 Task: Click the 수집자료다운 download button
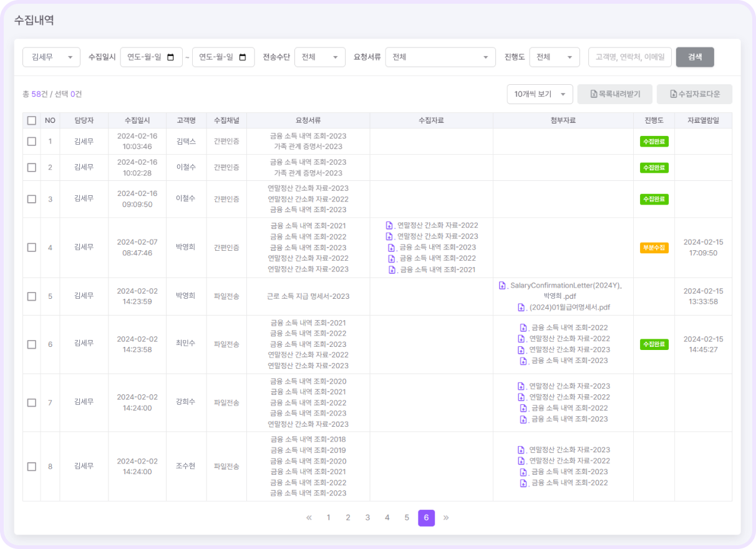694,94
